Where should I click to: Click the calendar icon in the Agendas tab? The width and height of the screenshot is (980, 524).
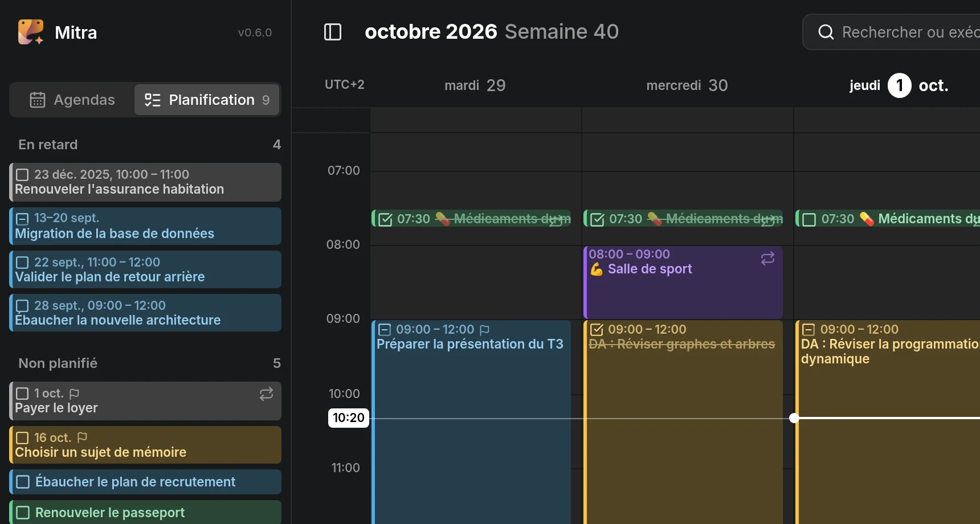click(x=38, y=100)
